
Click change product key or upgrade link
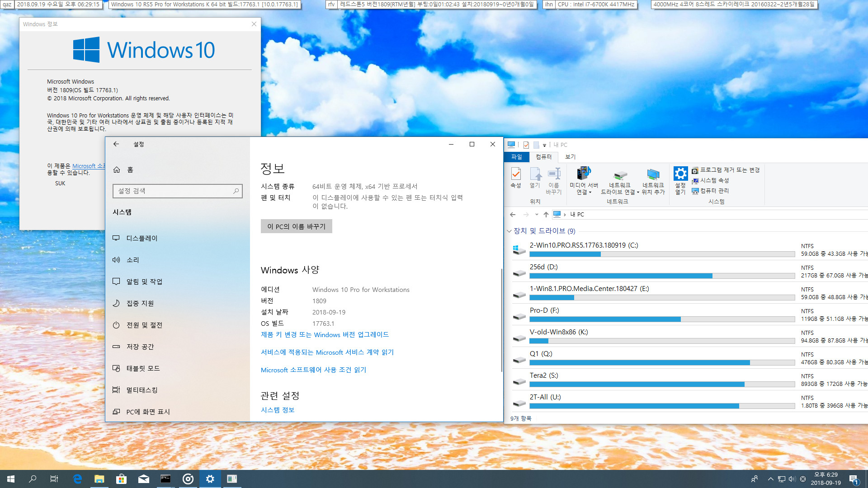[325, 335]
